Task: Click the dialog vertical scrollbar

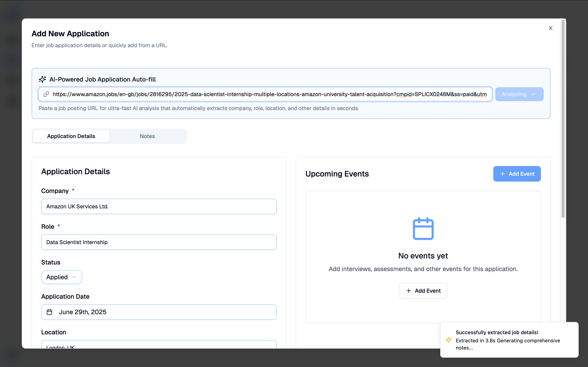Action: (x=563, y=119)
